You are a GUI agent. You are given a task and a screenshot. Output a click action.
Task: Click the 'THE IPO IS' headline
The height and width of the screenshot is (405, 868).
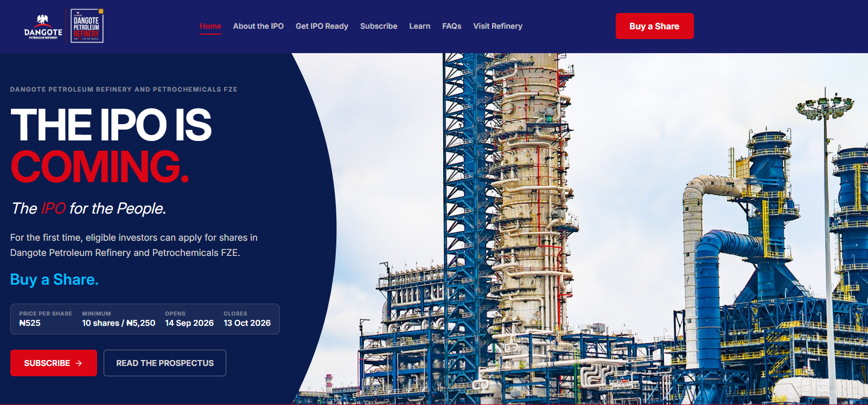pos(111,125)
